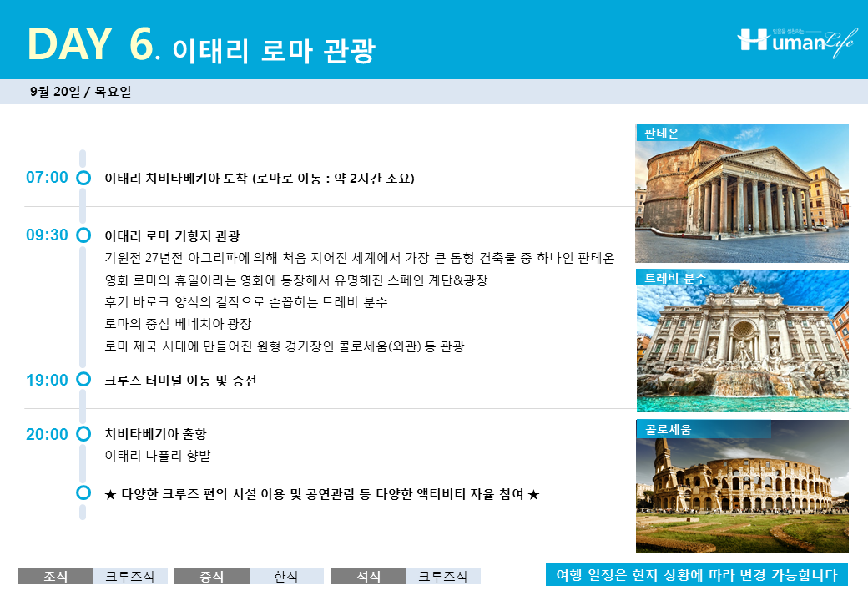This screenshot has width=868, height=601.
Task: Click the HumanLife logo
Action: 797,42
